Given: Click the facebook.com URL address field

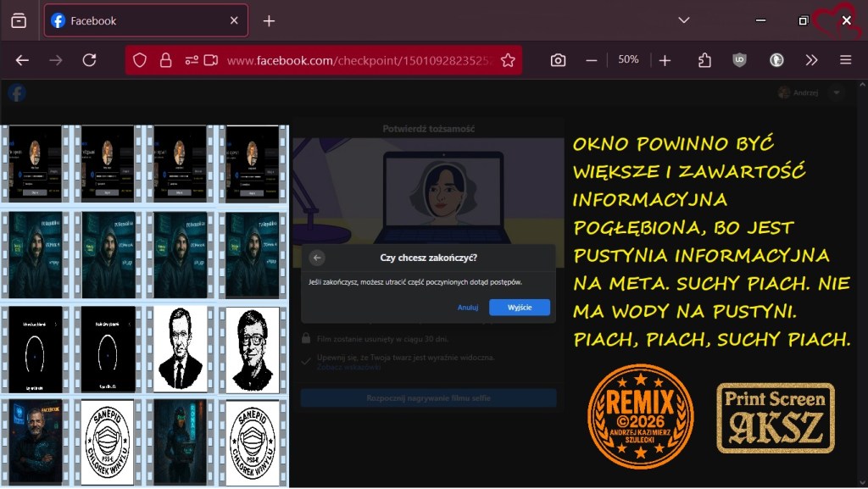Looking at the screenshot, I should [x=356, y=60].
